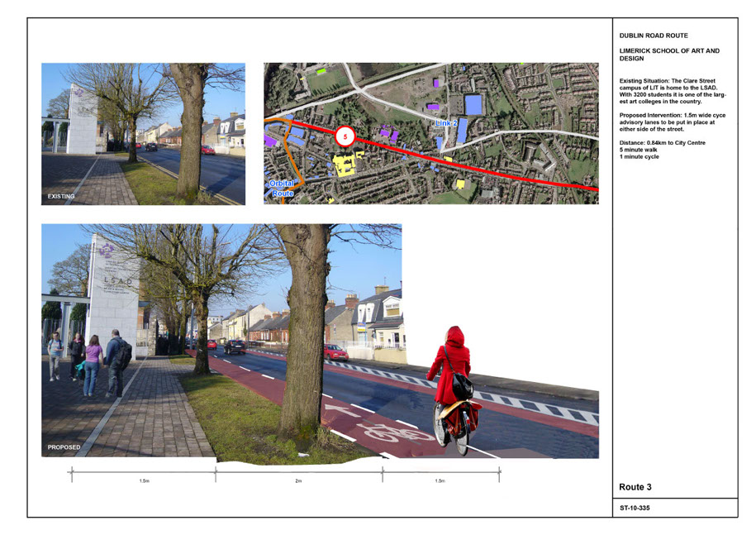756x535 pixels.
Task: Click the Proposed Intervention paragraph text
Action: [x=672, y=122]
